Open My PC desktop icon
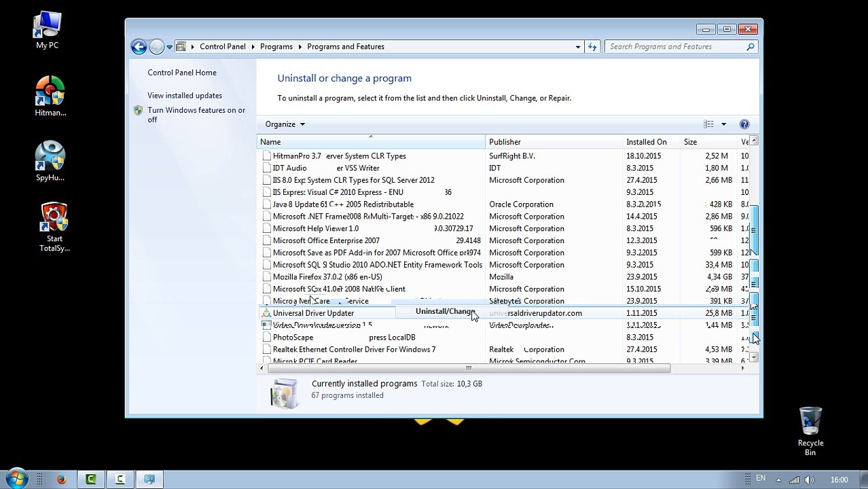Screen dimensions: 868x489 point(48,31)
